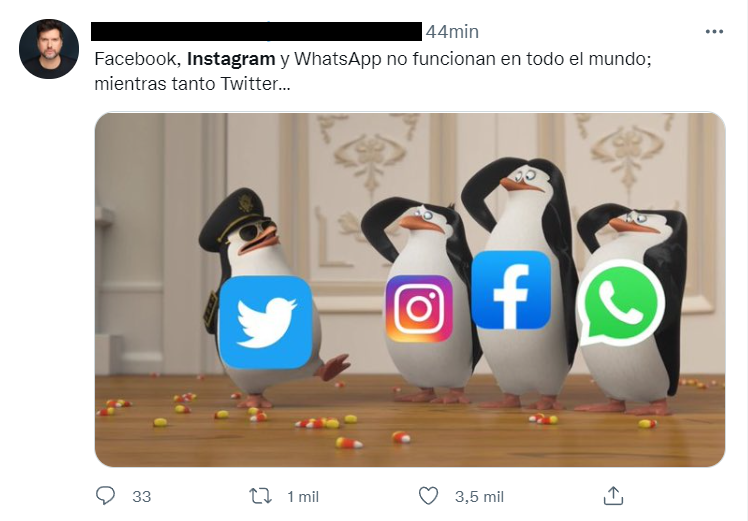Click the 1 mil retweets count
Image resolution: width=748 pixels, height=521 pixels.
click(303, 497)
